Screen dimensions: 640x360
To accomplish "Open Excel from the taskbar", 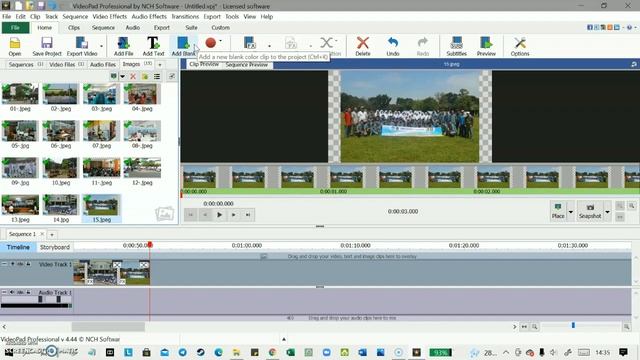I will 290,352.
